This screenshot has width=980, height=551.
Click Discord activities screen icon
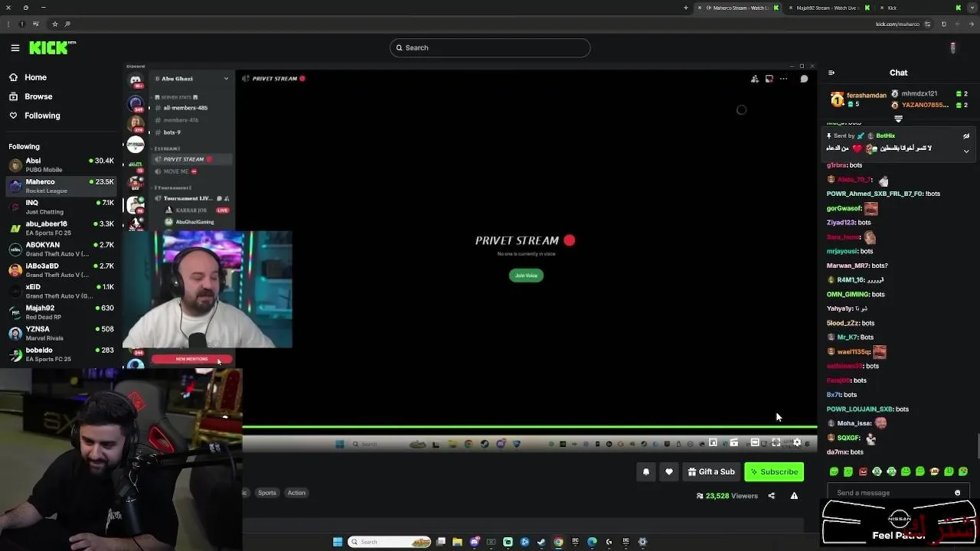pyautogui.click(x=769, y=79)
